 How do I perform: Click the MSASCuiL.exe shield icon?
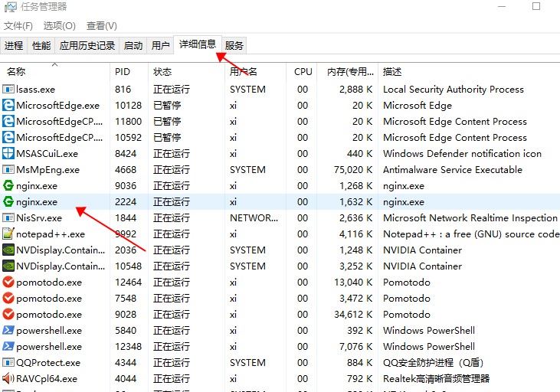8,154
